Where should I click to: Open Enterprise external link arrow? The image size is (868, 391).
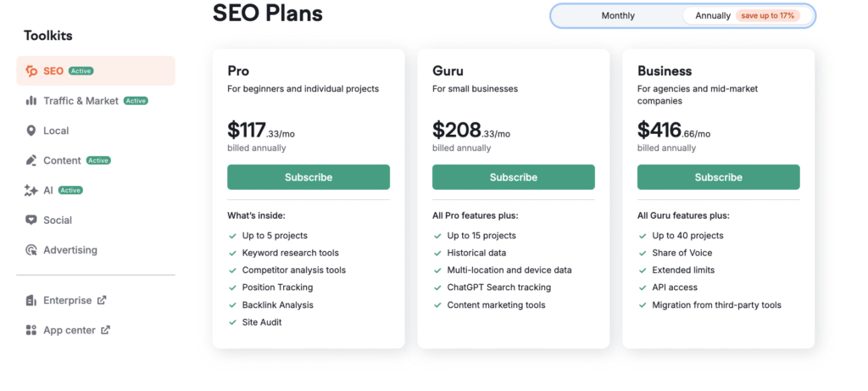[102, 300]
